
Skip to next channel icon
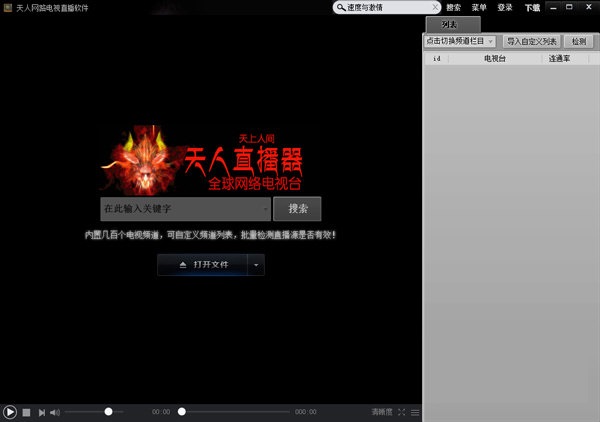(x=41, y=412)
